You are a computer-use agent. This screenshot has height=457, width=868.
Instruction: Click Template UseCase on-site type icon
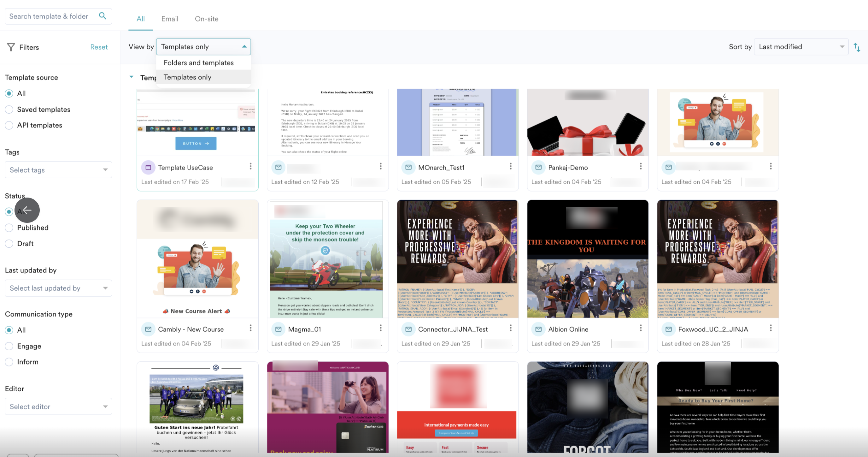(x=148, y=167)
